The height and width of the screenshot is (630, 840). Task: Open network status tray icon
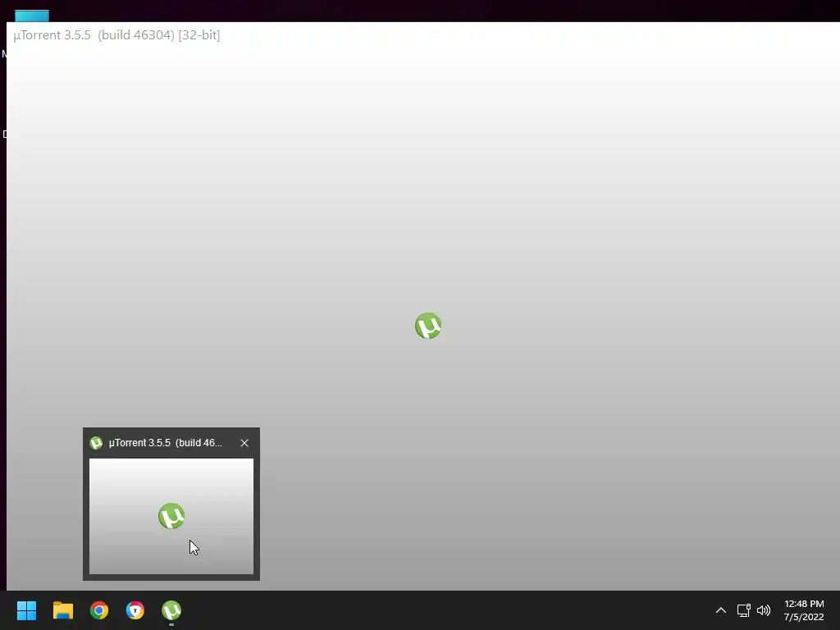(743, 610)
